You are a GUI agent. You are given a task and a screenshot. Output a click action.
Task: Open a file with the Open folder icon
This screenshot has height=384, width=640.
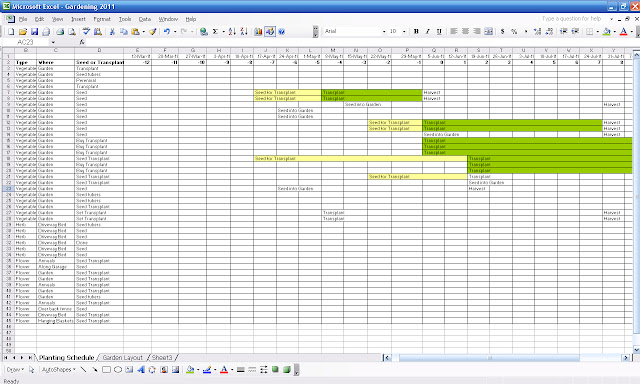tap(23, 31)
